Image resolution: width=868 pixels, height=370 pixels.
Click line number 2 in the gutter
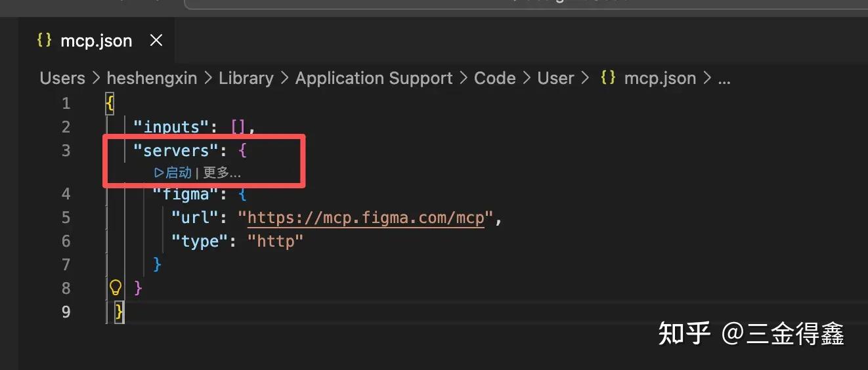[66, 127]
